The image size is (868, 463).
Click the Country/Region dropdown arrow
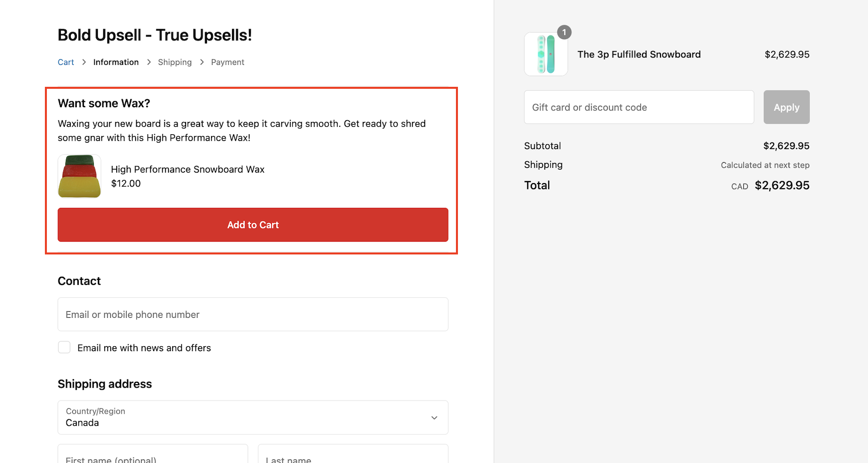434,418
